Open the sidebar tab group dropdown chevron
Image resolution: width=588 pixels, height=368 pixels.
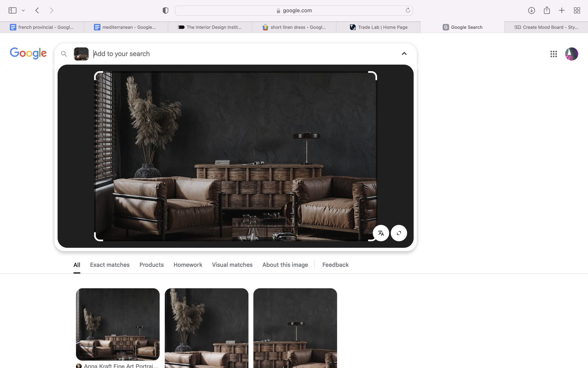23,10
